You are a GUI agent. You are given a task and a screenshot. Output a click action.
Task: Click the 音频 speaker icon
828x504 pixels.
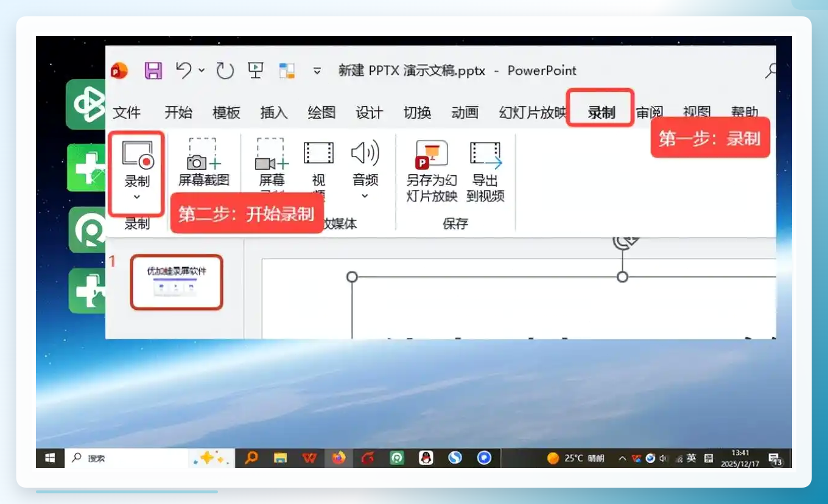point(365,153)
